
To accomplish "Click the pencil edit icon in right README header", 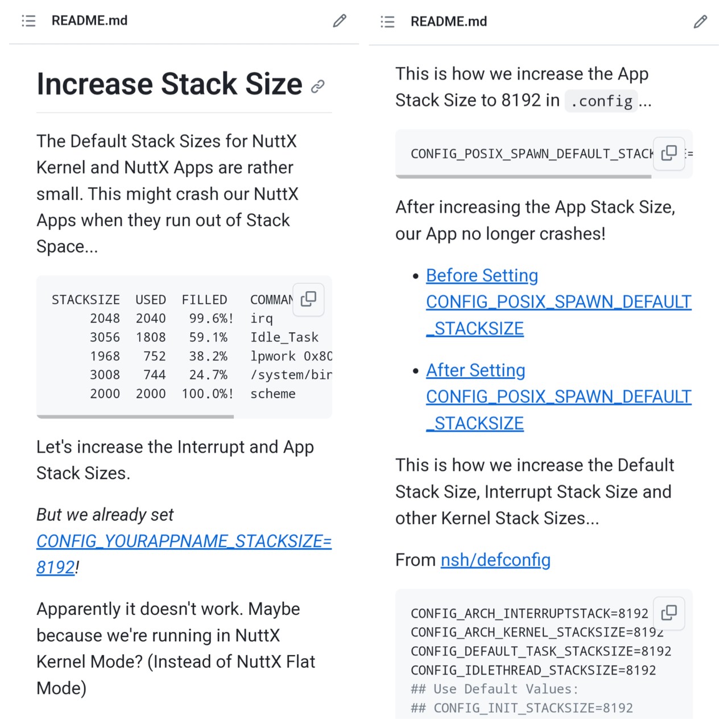I will tap(700, 22).
